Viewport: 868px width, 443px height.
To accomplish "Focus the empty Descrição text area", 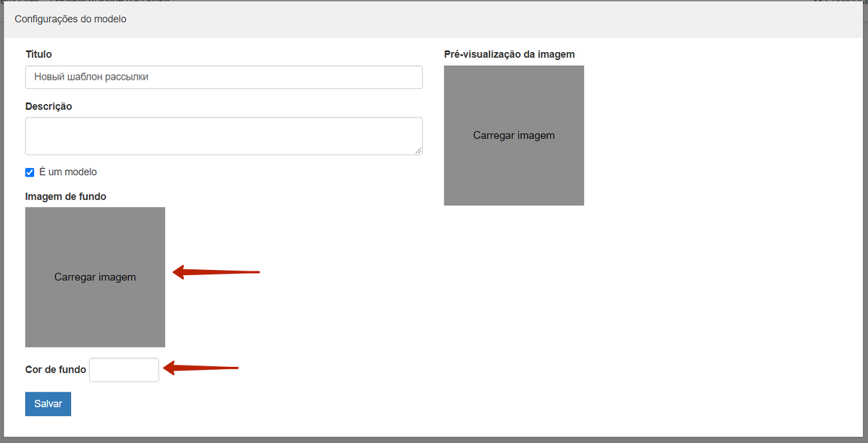I will point(223,135).
